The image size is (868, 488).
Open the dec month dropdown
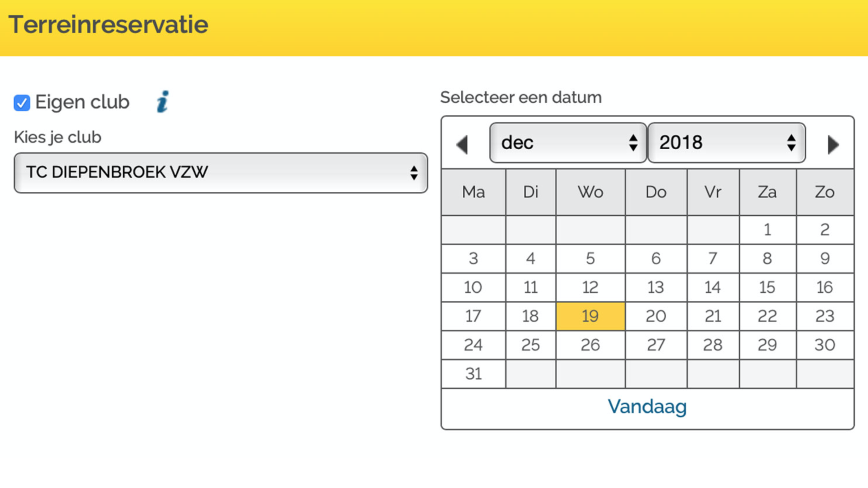(x=568, y=143)
